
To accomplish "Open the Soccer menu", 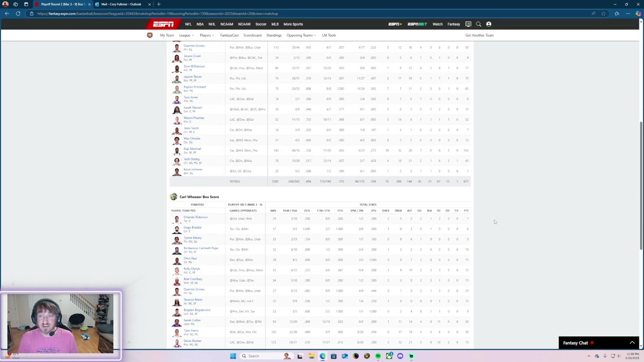I will point(261,24).
